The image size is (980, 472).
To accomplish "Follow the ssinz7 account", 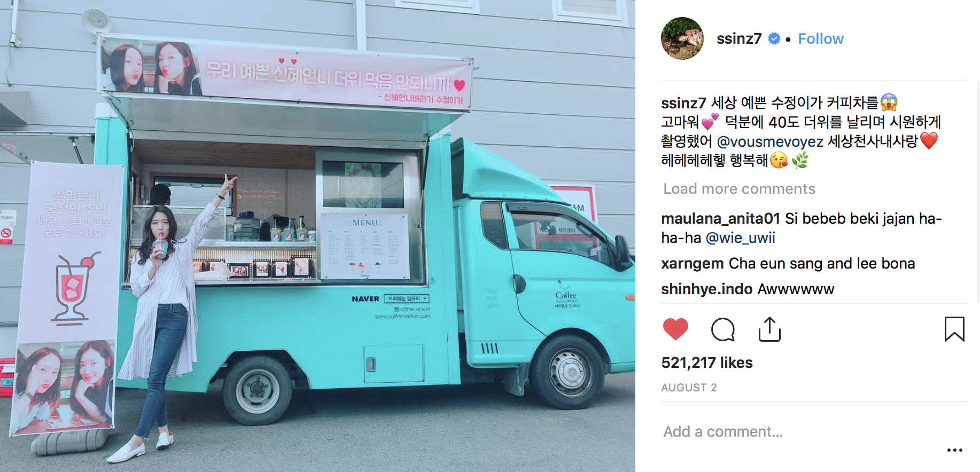I will tap(820, 39).
